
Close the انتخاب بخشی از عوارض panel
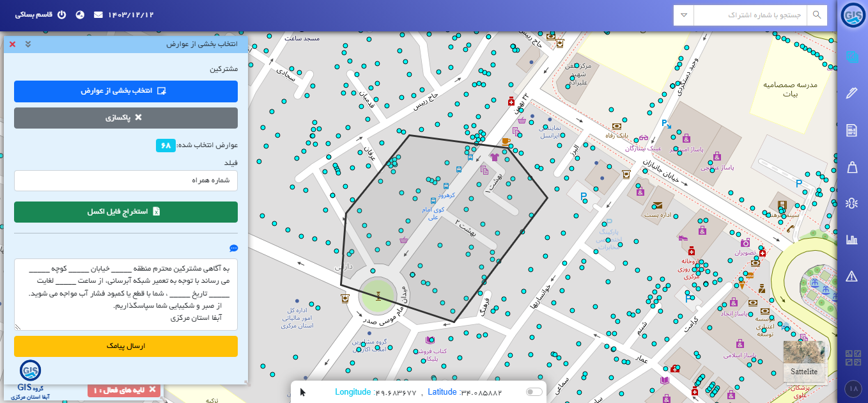[12, 44]
